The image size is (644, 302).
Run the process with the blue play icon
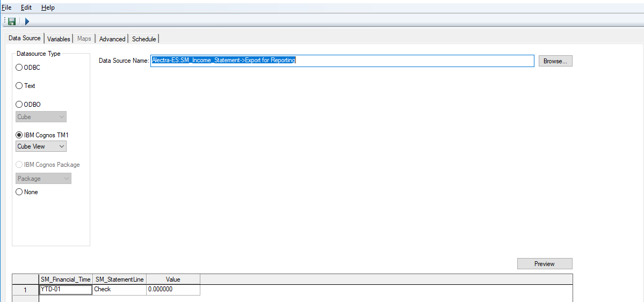pyautogui.click(x=27, y=21)
